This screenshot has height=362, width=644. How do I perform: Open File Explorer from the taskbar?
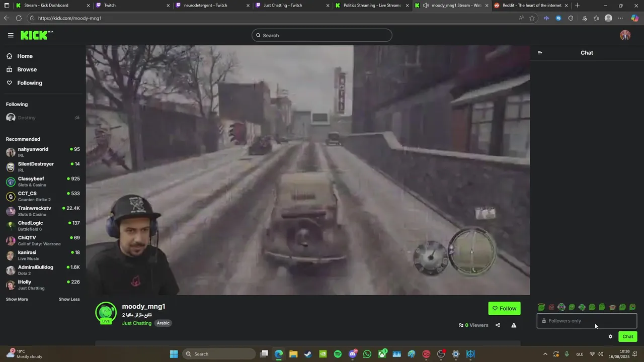coord(293,354)
